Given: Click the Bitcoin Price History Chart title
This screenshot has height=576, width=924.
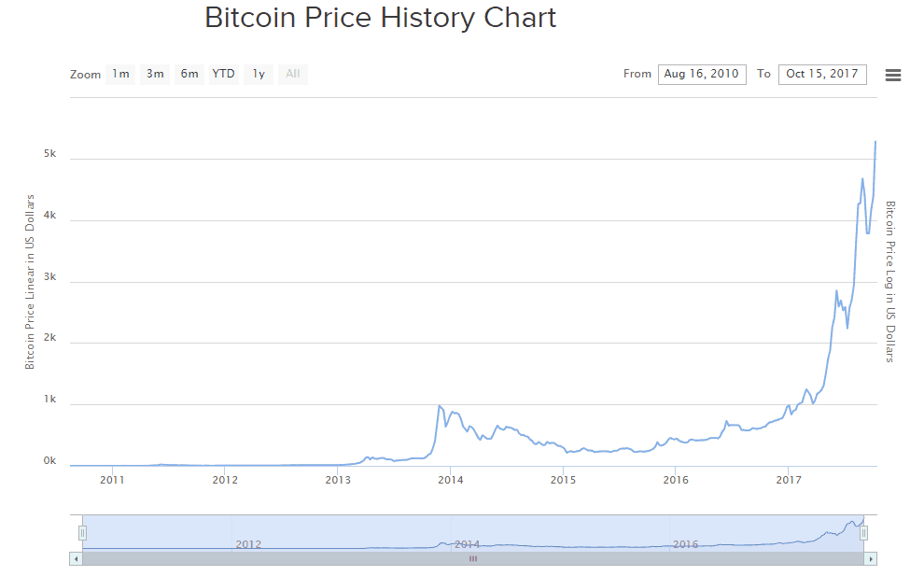Looking at the screenshot, I should [380, 18].
